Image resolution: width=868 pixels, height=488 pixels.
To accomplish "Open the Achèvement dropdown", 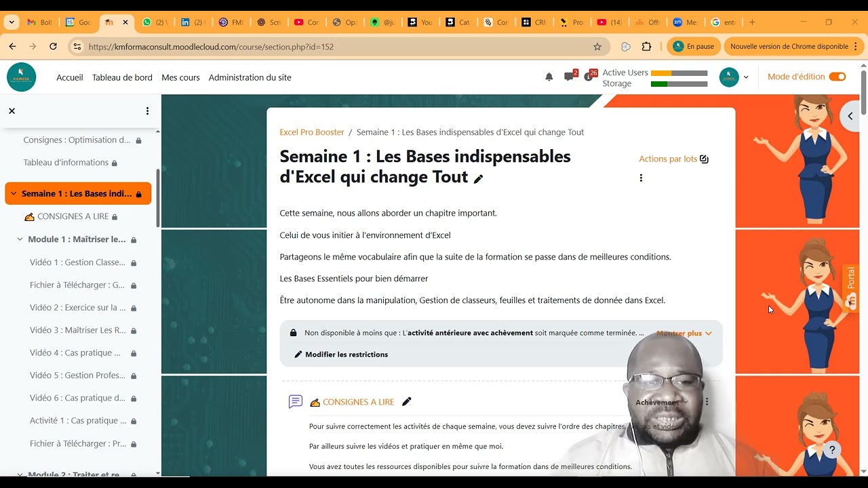I will 662,402.
